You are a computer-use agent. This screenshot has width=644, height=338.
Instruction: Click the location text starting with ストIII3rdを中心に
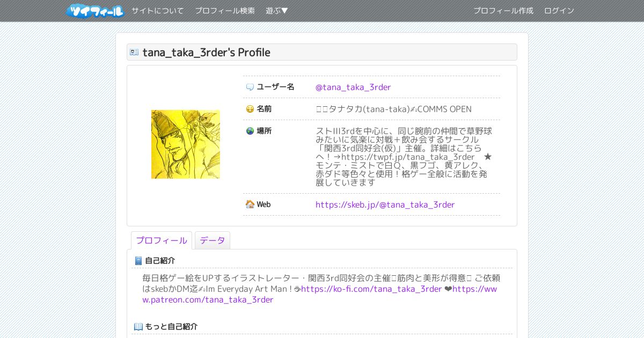tap(404, 157)
